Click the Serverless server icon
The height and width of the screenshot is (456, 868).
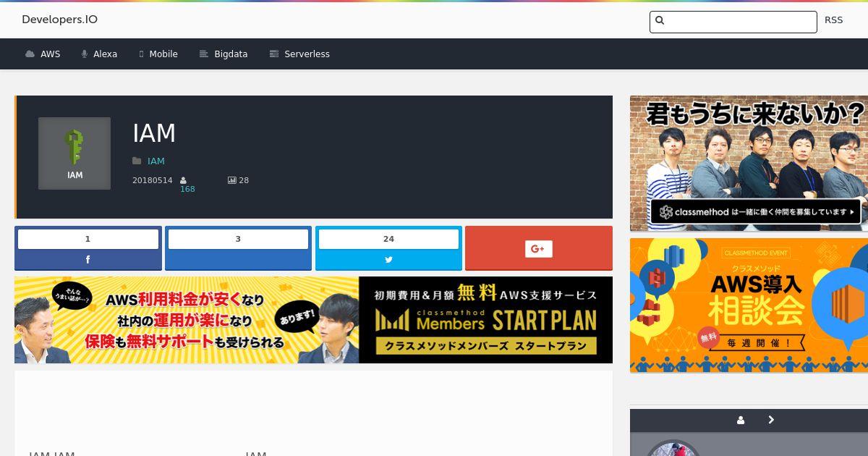click(274, 54)
